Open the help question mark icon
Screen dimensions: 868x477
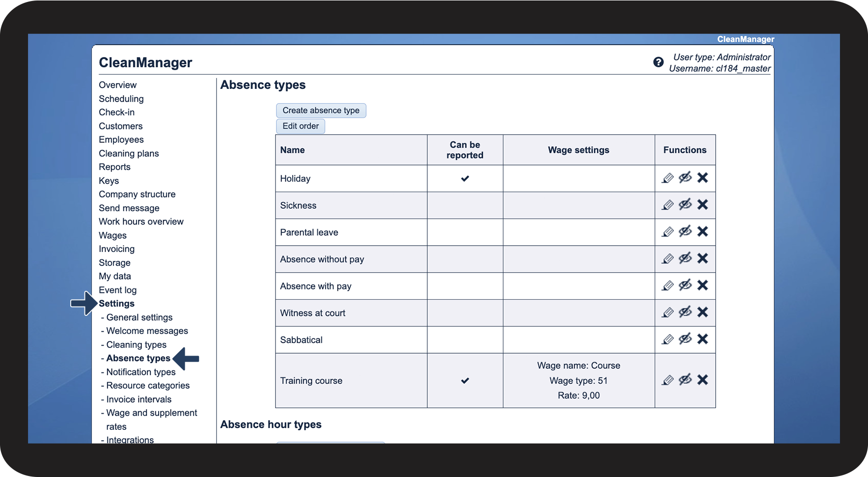[x=658, y=62]
